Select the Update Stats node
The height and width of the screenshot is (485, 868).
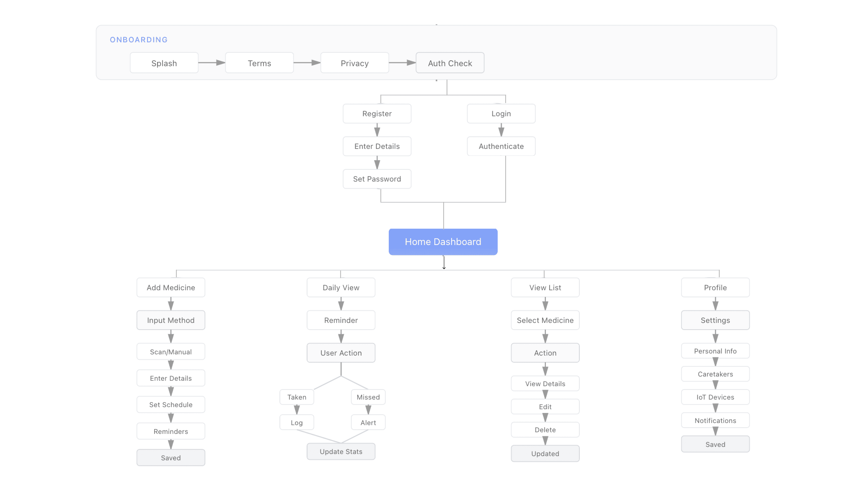[x=341, y=451]
